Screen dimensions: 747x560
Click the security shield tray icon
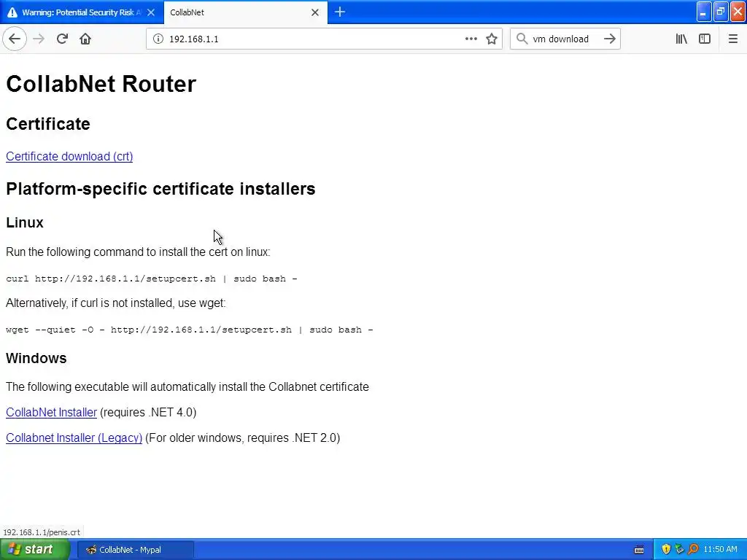pos(666,550)
